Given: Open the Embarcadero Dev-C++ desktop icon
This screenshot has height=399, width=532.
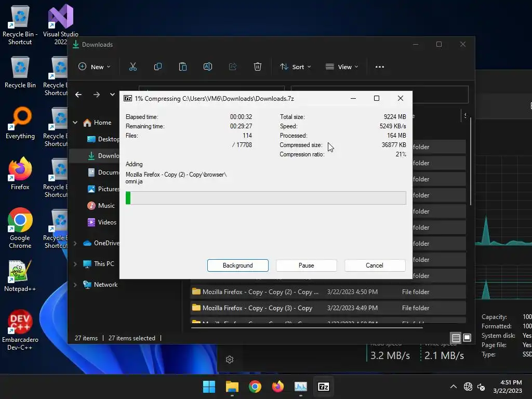Looking at the screenshot, I should 20,330.
